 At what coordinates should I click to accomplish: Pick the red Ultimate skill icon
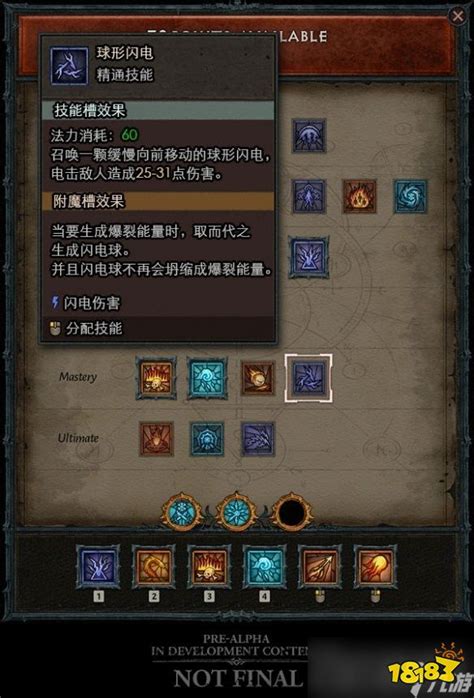pyautogui.click(x=156, y=439)
